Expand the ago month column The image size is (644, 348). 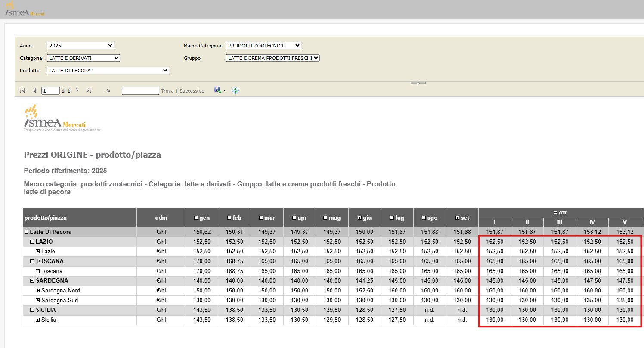424,218
